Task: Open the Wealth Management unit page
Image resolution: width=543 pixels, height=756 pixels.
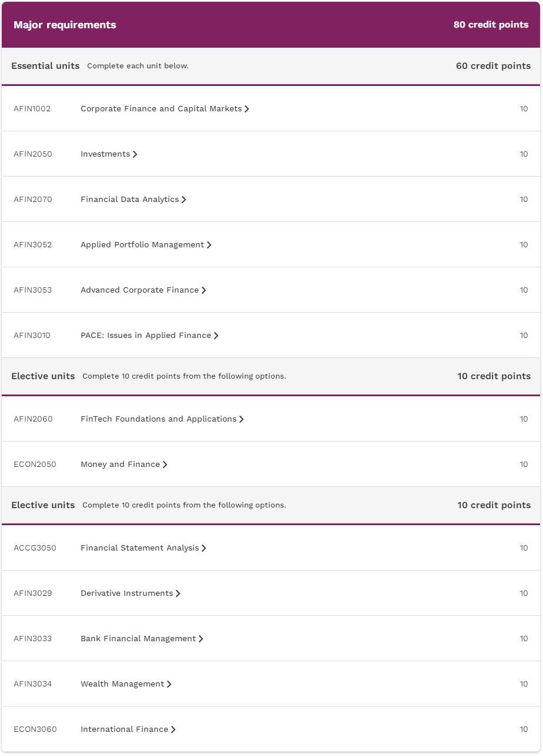Action: click(126, 684)
